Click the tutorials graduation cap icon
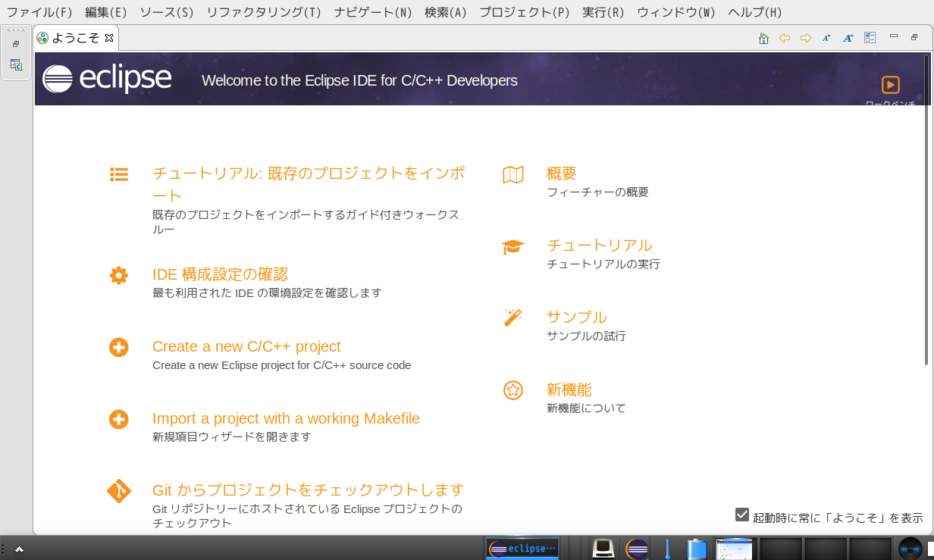 click(513, 247)
